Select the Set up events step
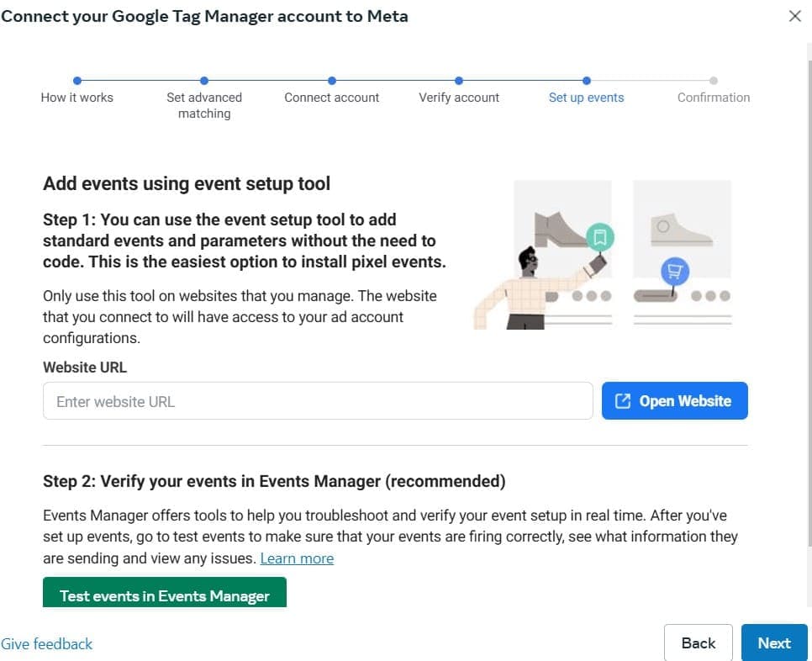This screenshot has height=661, width=812. tap(586, 81)
